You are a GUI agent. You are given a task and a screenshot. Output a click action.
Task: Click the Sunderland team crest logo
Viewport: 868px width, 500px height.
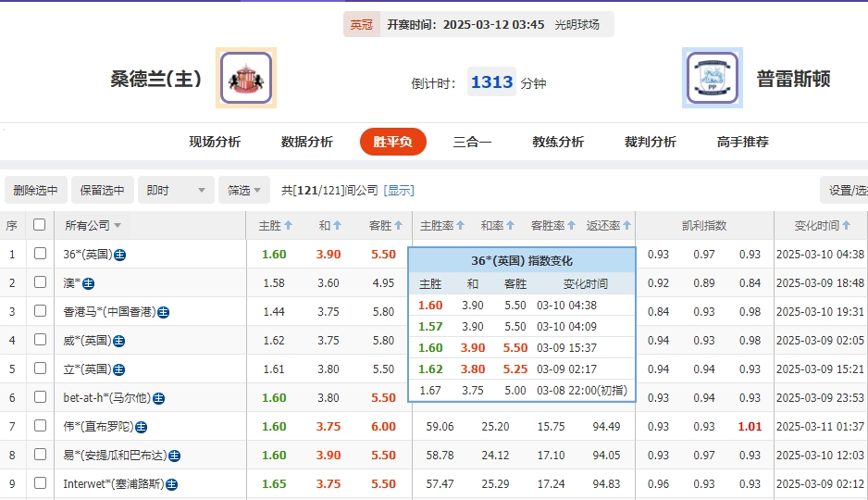[x=245, y=78]
